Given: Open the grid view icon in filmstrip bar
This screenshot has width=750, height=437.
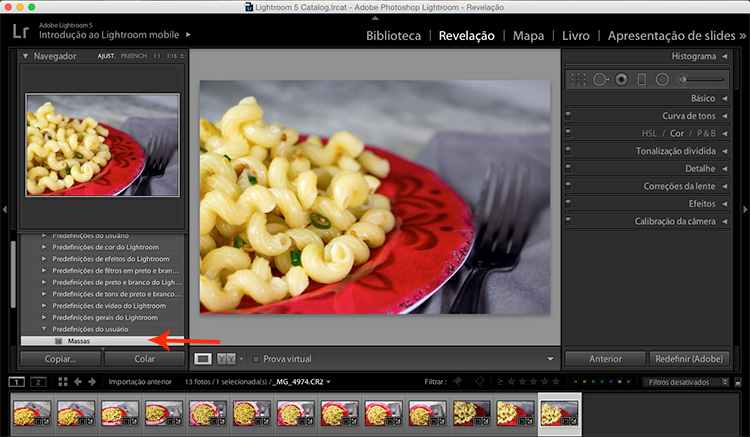Looking at the screenshot, I should tap(64, 382).
